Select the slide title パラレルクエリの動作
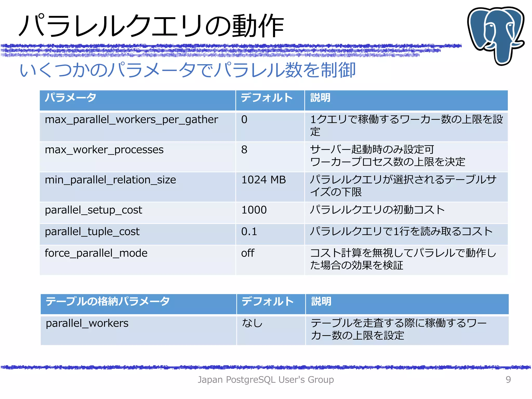532x399 pixels. (x=151, y=26)
